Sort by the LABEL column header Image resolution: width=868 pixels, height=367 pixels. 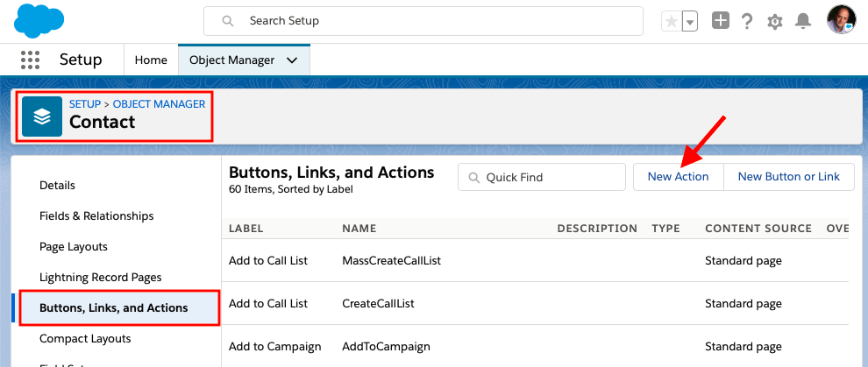click(245, 229)
